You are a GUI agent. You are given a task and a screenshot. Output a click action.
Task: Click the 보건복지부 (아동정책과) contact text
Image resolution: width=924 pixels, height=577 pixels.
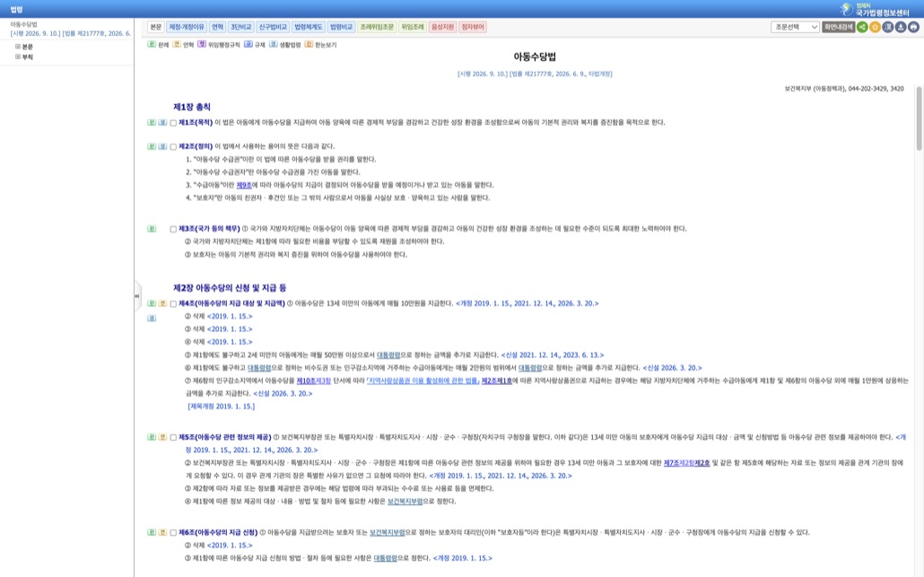[844, 89]
